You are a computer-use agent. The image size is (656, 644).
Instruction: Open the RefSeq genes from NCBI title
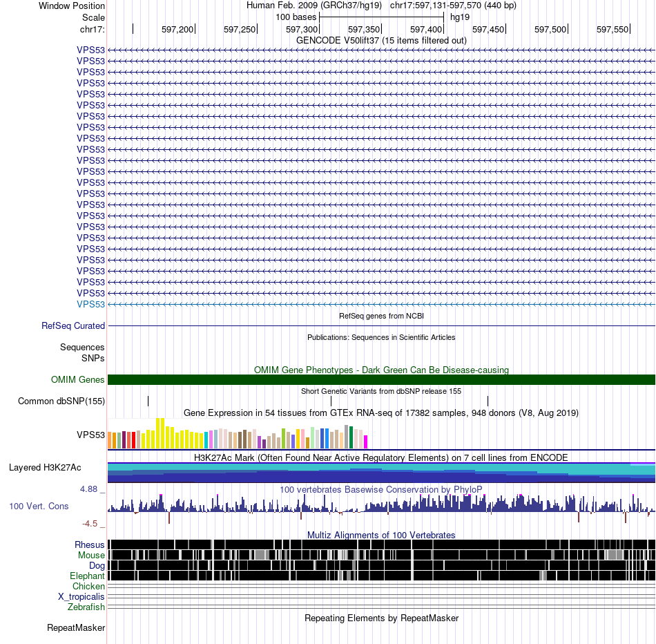(x=381, y=316)
